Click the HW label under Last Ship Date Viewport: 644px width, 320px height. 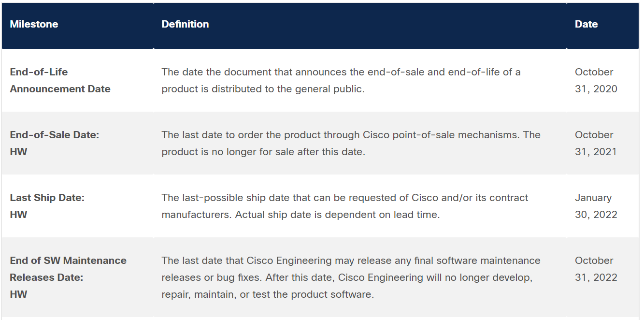(18, 215)
